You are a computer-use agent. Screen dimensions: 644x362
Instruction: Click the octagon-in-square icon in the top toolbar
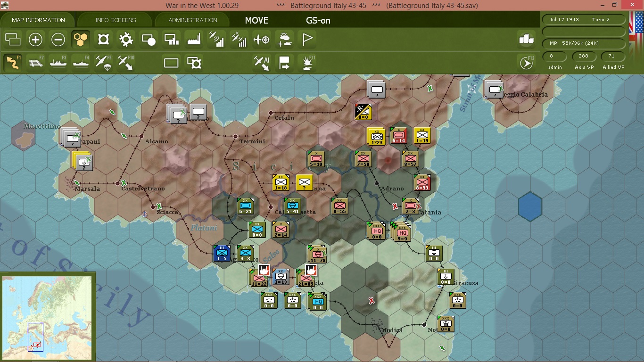point(103,40)
